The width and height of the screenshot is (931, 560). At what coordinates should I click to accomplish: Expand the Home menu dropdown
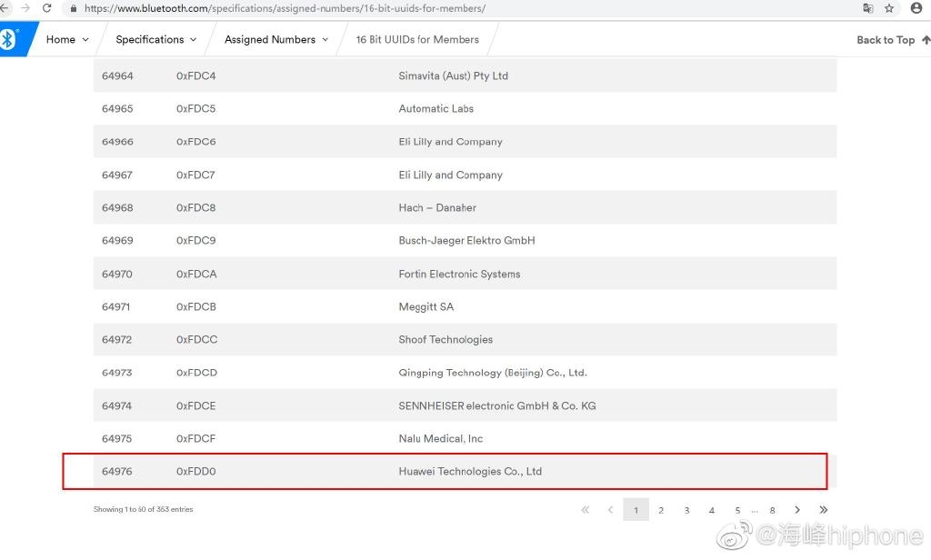pyautogui.click(x=67, y=40)
